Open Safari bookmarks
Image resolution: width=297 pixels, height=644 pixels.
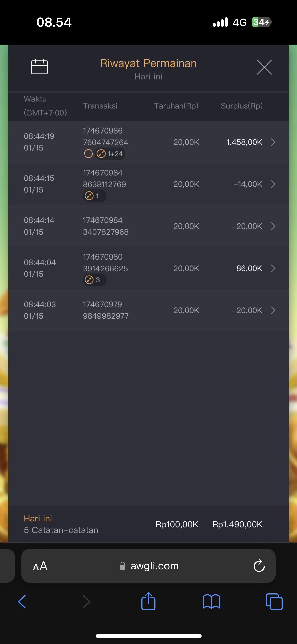pos(211,602)
